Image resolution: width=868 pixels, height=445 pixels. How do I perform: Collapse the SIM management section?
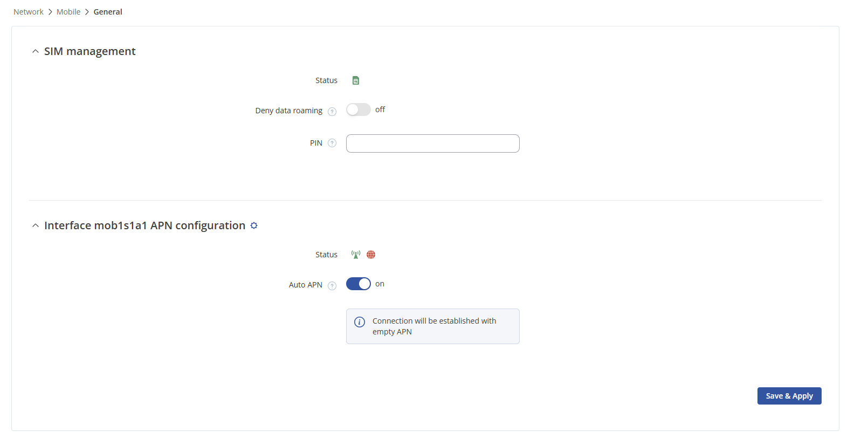[x=36, y=51]
